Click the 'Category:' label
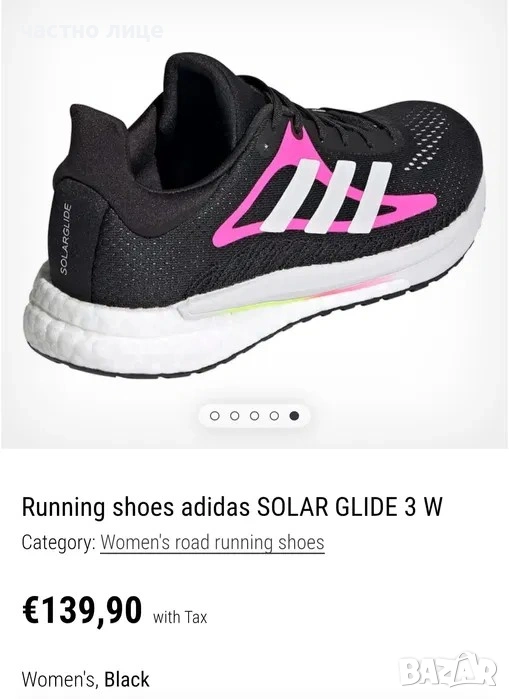Viewport: 509px width, 699px height. coord(58,543)
